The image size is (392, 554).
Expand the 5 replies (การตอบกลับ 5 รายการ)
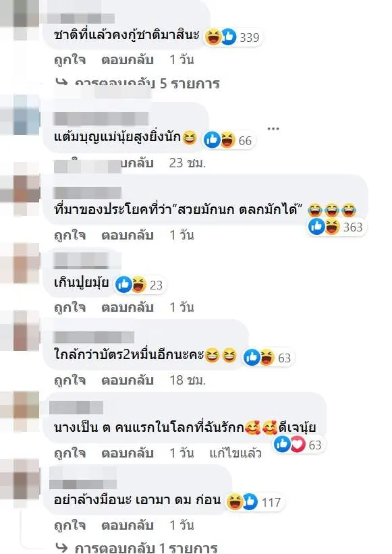pos(138,84)
